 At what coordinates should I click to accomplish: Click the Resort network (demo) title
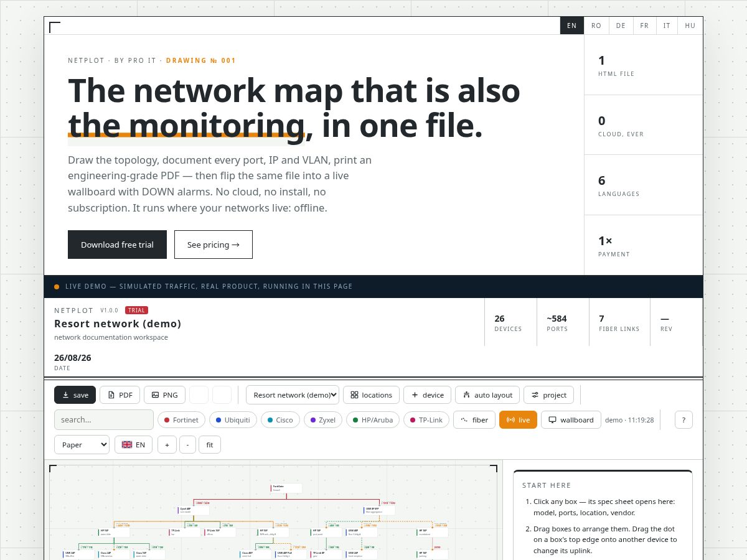[118, 324]
